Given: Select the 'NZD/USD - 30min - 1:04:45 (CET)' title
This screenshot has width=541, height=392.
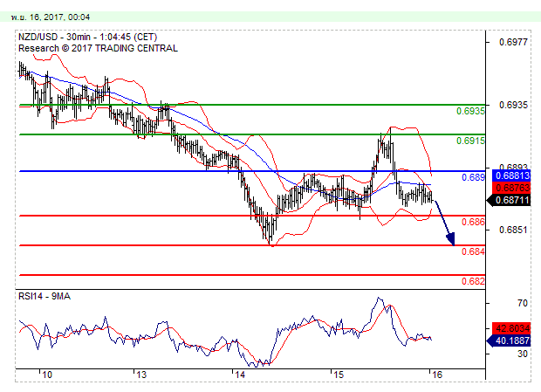Looking at the screenshot, I should point(87,37).
